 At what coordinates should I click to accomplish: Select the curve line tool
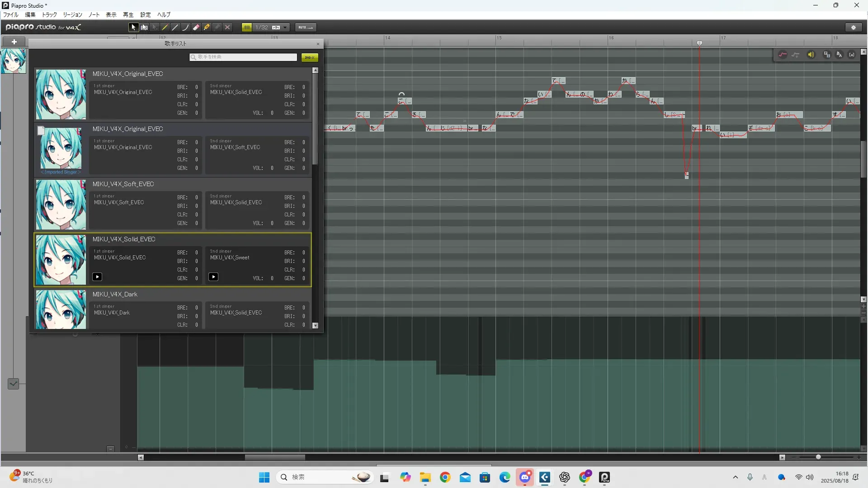(x=186, y=28)
